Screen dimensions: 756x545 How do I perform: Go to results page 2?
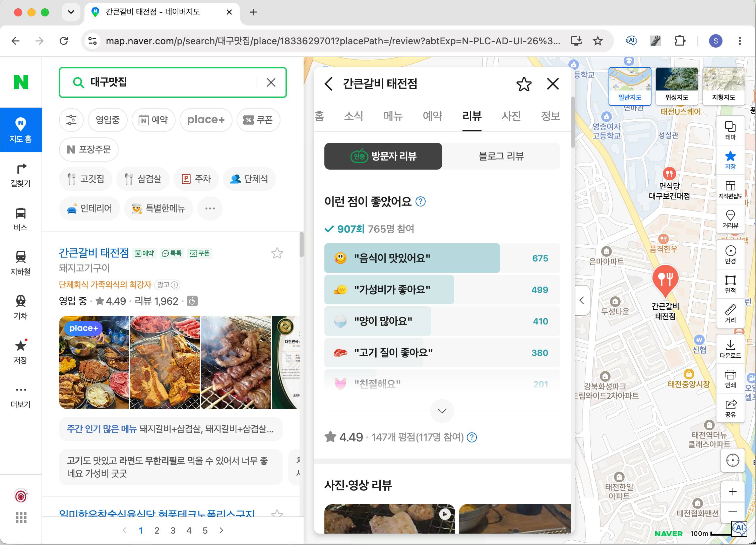pos(157,531)
